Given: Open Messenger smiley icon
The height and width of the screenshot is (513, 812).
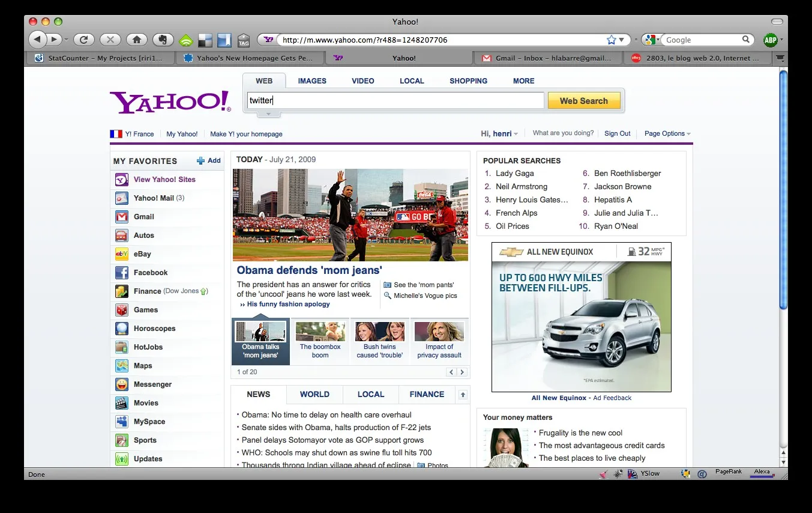Looking at the screenshot, I should [x=122, y=384].
